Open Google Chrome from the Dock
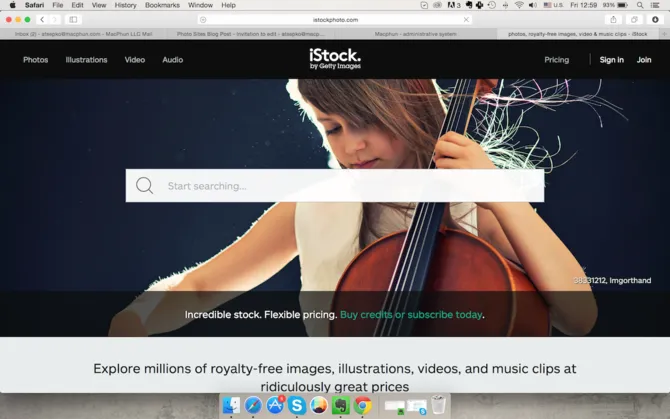 363,405
